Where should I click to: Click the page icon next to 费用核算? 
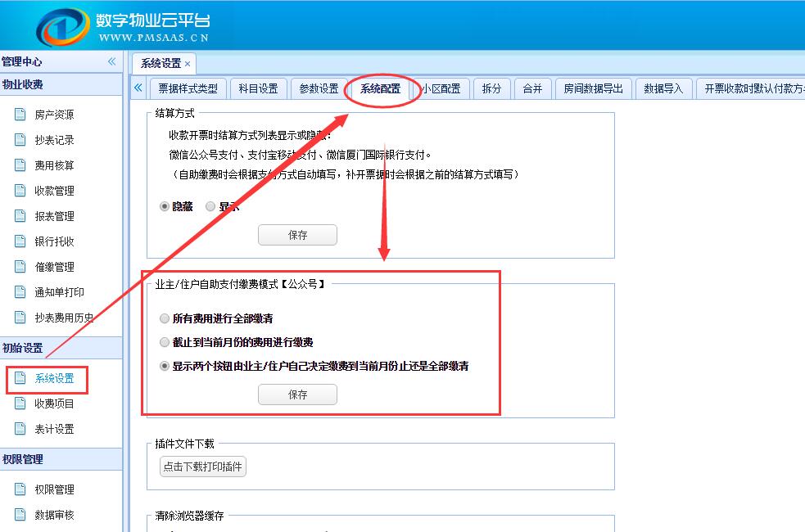pos(20,165)
